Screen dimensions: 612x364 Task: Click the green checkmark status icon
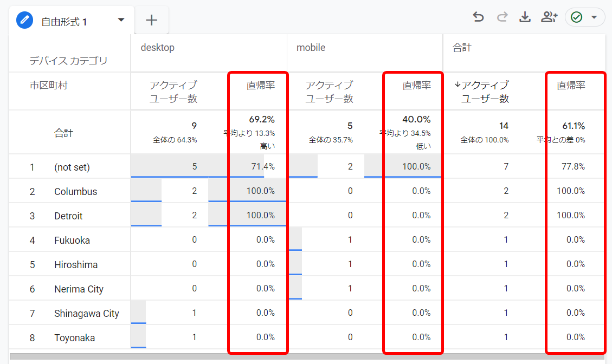click(577, 17)
